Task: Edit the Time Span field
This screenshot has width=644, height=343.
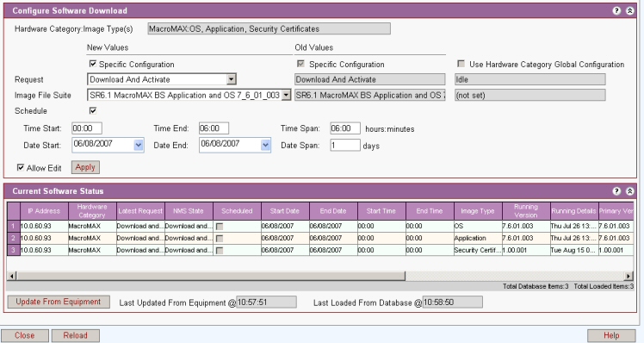Action: tap(345, 128)
